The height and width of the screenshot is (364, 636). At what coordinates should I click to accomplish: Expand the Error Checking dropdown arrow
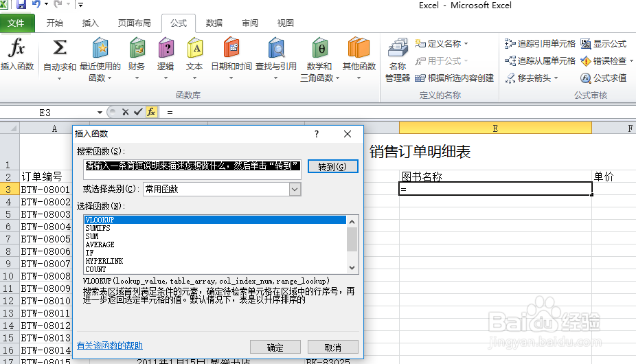[632, 61]
